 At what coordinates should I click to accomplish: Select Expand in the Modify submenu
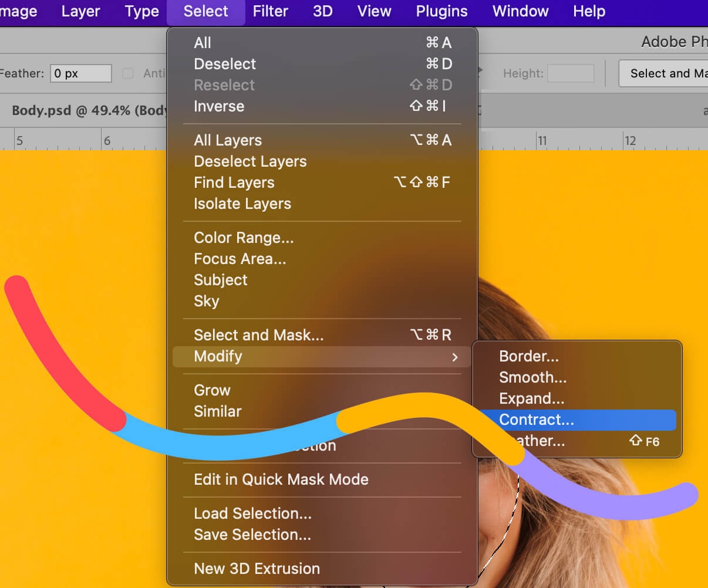(x=531, y=398)
